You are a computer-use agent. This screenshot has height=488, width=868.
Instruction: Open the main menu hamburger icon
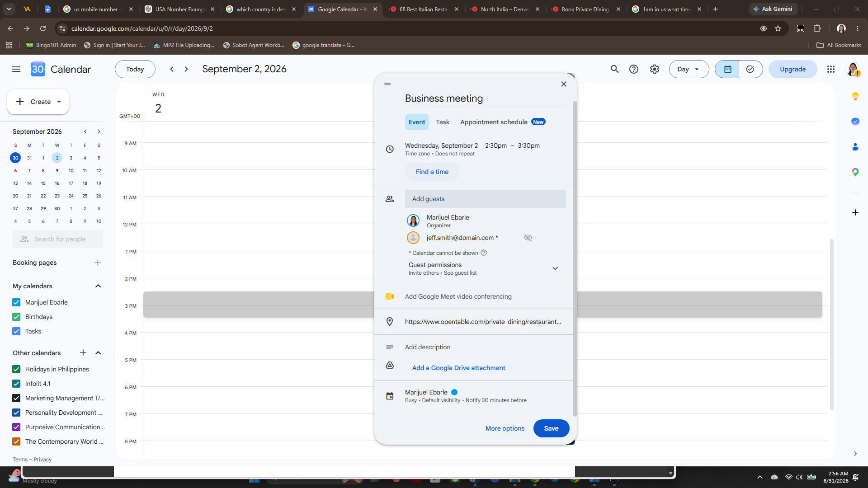coord(16,69)
